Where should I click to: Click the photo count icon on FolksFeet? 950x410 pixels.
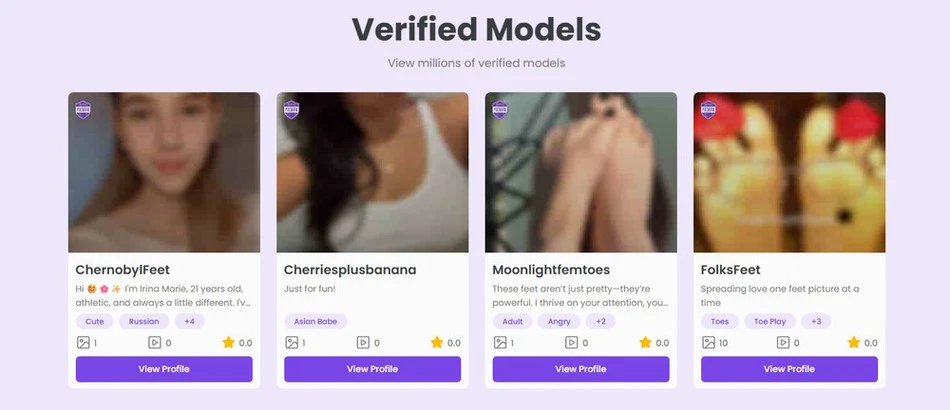click(708, 342)
